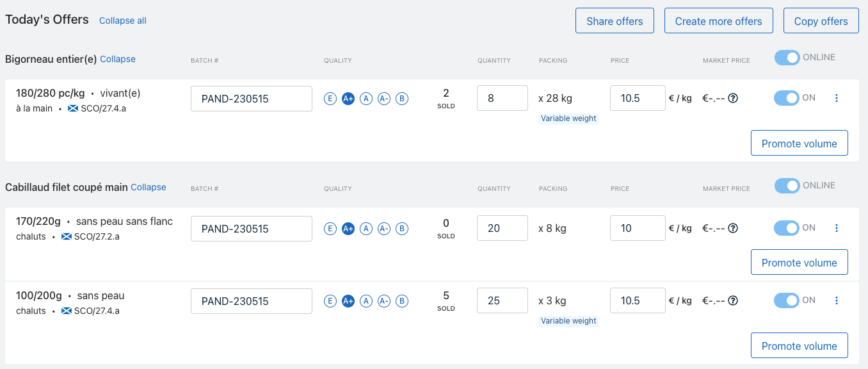Open three-dot menu for Bigorneau 180/280 offer
Viewport: 868px width, 369px height.
click(837, 98)
